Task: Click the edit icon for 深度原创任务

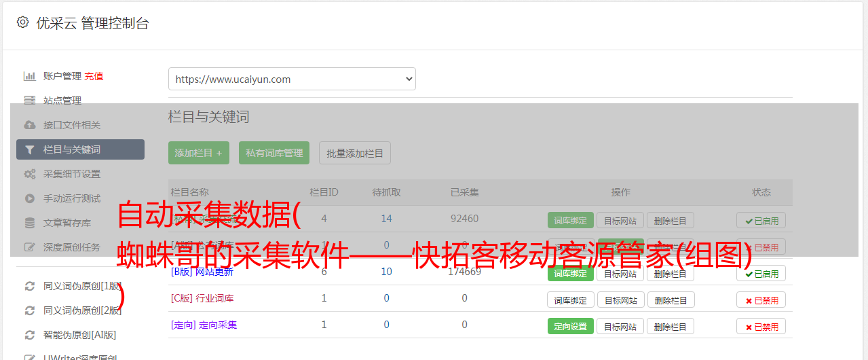Action: 29,247
